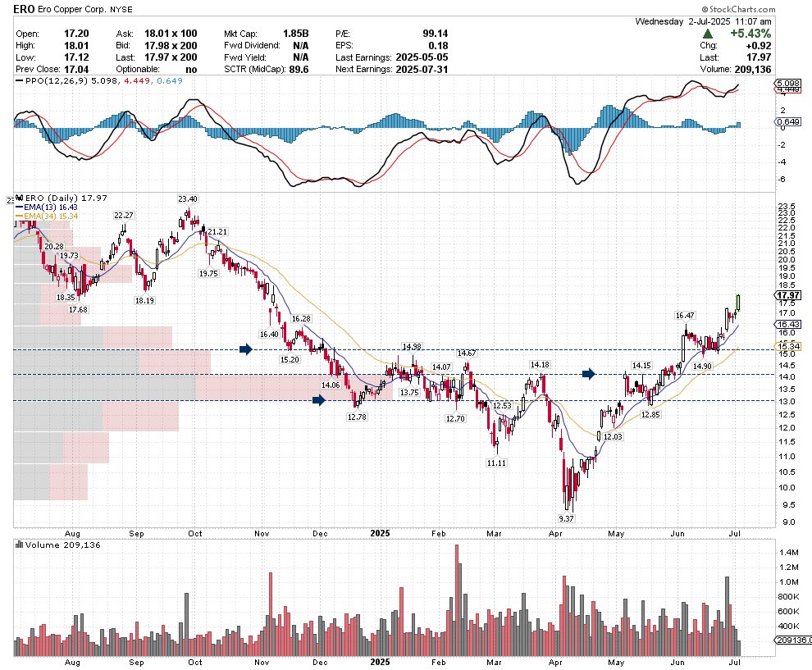Click the bar-chart icon beside Volume 209,136 legend
The image size is (812, 670).
tap(20, 545)
